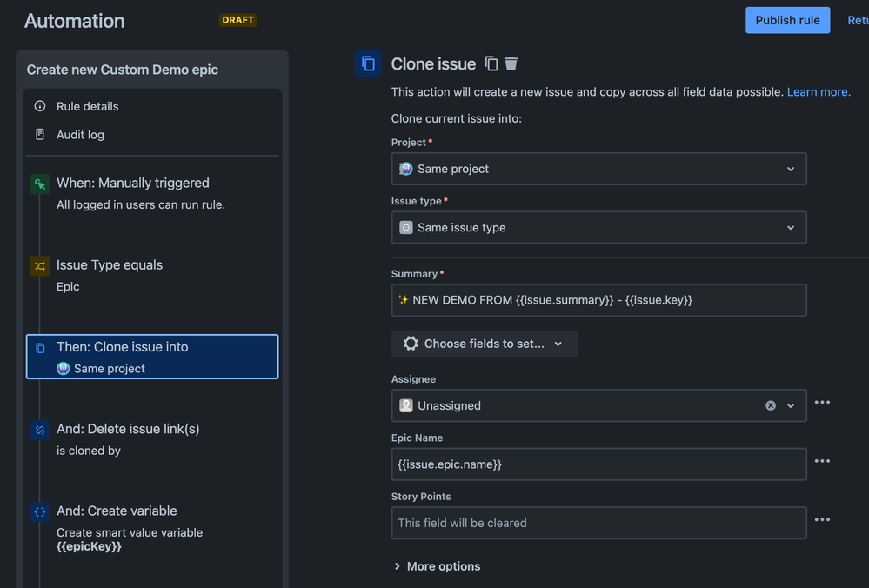Click the blue Clone issue header icon
869x588 pixels.
[x=368, y=63]
